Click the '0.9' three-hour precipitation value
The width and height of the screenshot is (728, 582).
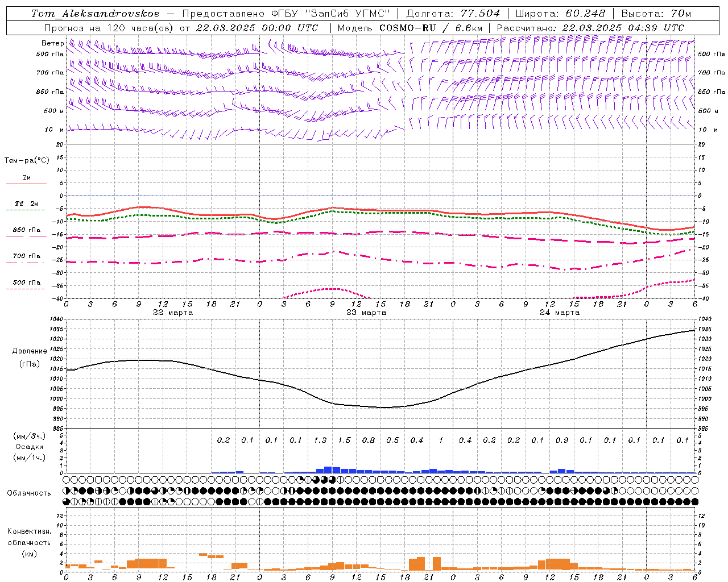coord(562,440)
